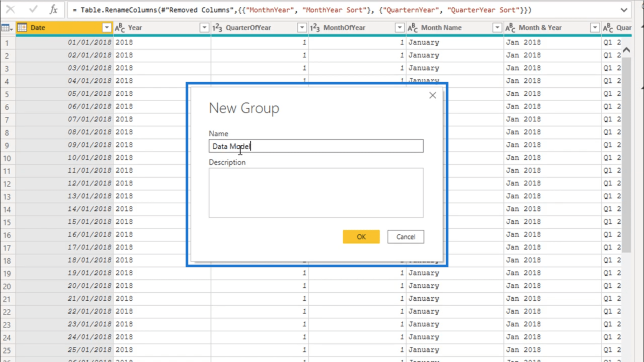The width and height of the screenshot is (644, 362).
Task: Click the formula bar cancel X icon
Action: pyautogui.click(x=10, y=9)
